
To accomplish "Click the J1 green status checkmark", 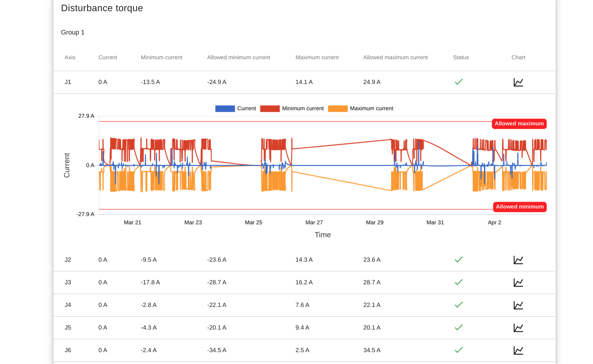I will [458, 82].
